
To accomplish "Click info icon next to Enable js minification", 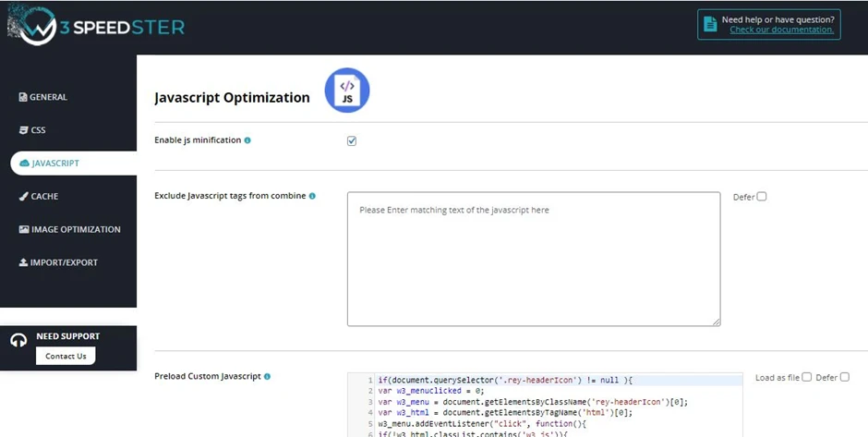I will 247,140.
